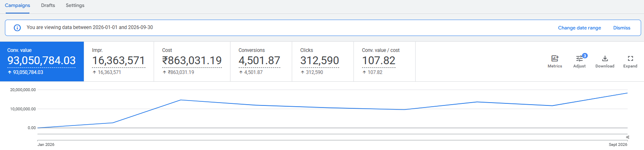
Task: Open the Drafts tab
Action: tap(48, 5)
